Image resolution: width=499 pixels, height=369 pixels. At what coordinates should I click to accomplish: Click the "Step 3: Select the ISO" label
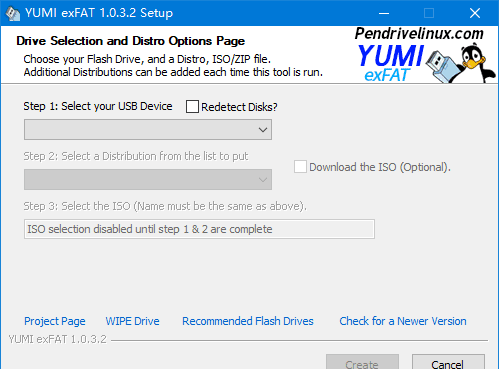(x=165, y=206)
